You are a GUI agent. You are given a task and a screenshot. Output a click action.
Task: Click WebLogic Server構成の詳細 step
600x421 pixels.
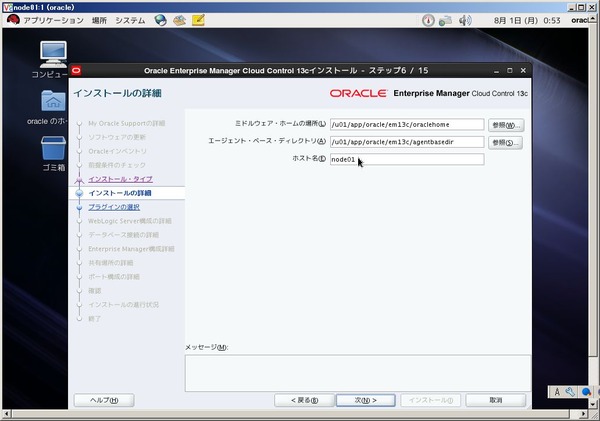[x=129, y=221]
